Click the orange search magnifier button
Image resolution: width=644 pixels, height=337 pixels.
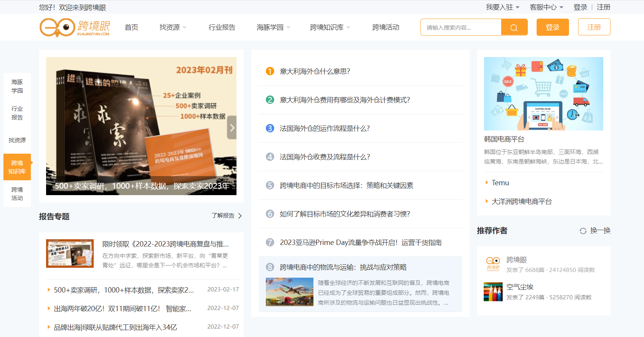(514, 27)
